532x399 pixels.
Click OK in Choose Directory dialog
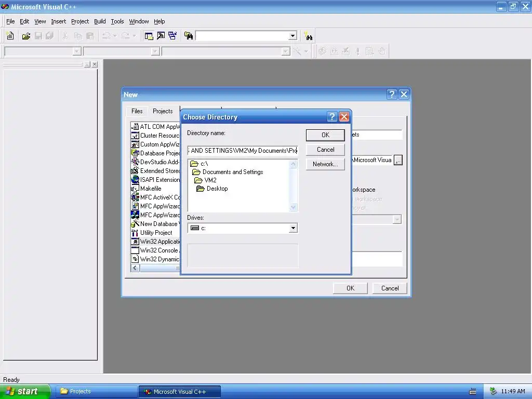pyautogui.click(x=325, y=135)
